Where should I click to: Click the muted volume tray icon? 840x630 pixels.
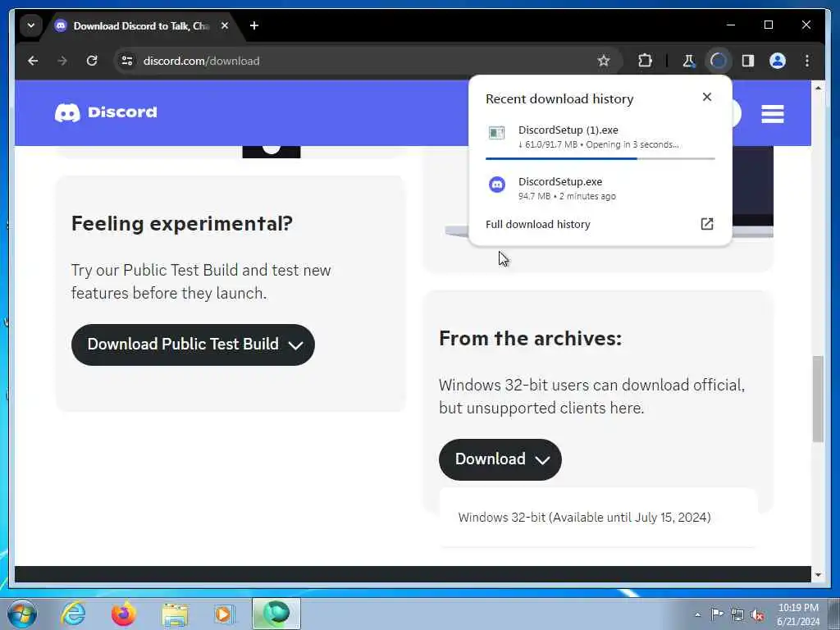point(757,615)
